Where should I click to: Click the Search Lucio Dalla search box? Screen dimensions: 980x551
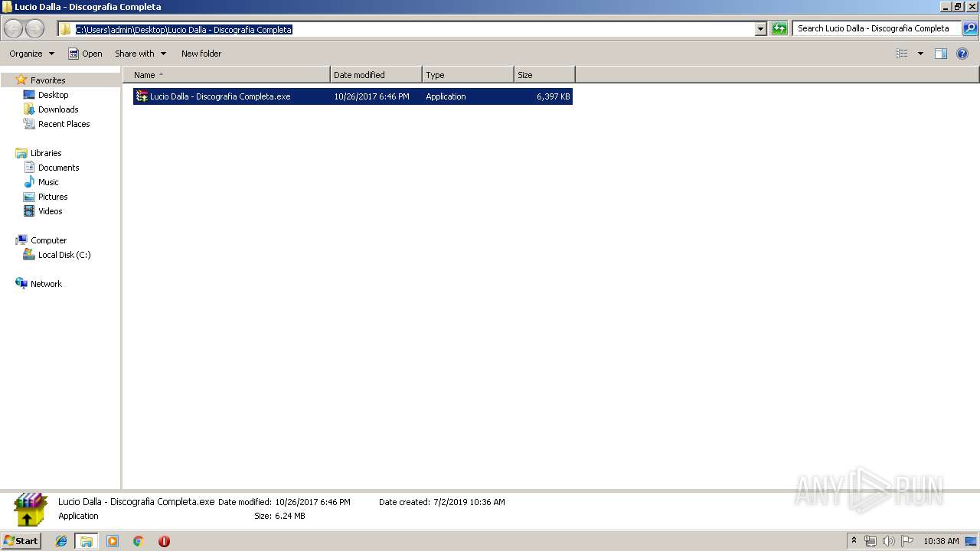[x=877, y=28]
